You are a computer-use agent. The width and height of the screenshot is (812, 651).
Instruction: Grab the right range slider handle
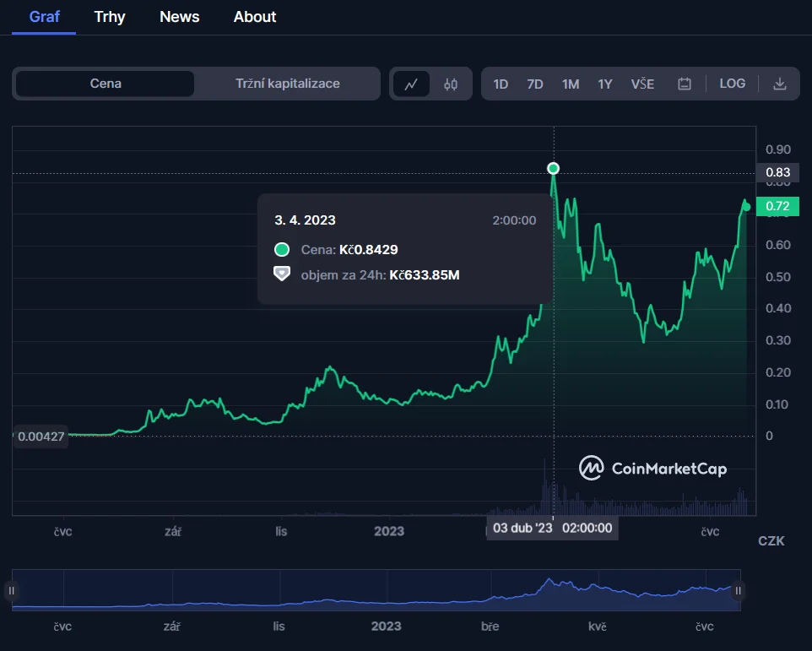click(x=738, y=591)
